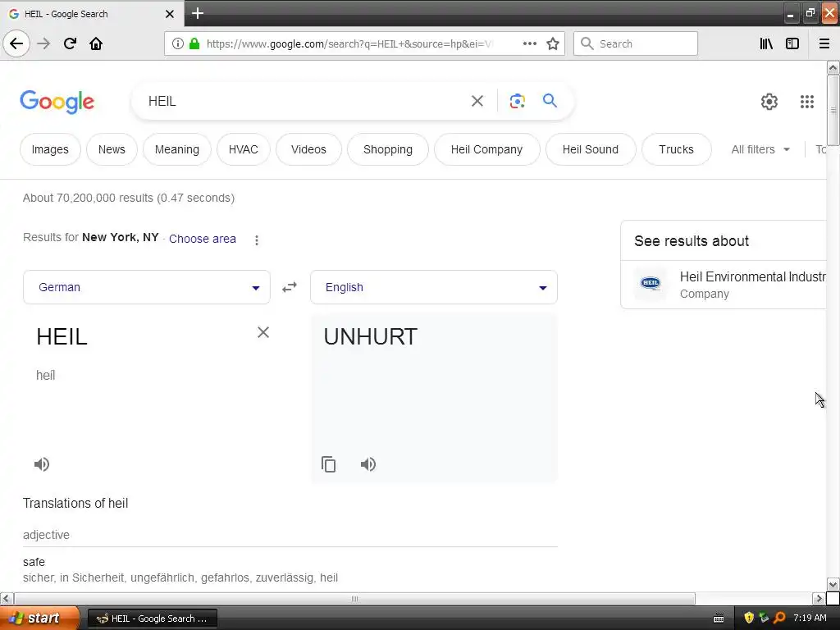Screen dimensions: 840x630
Task: Show site information icon in address bar
Action: tap(178, 43)
